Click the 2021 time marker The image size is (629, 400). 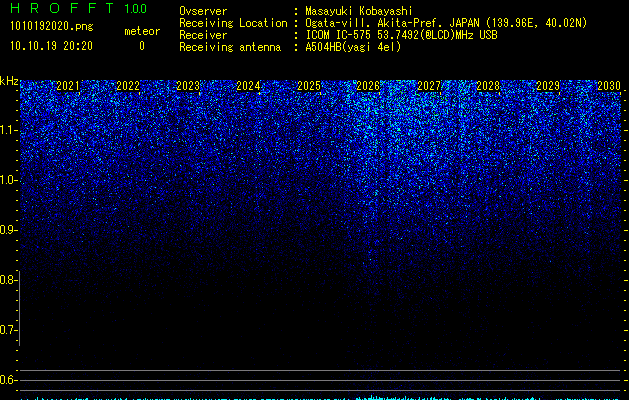(68, 86)
